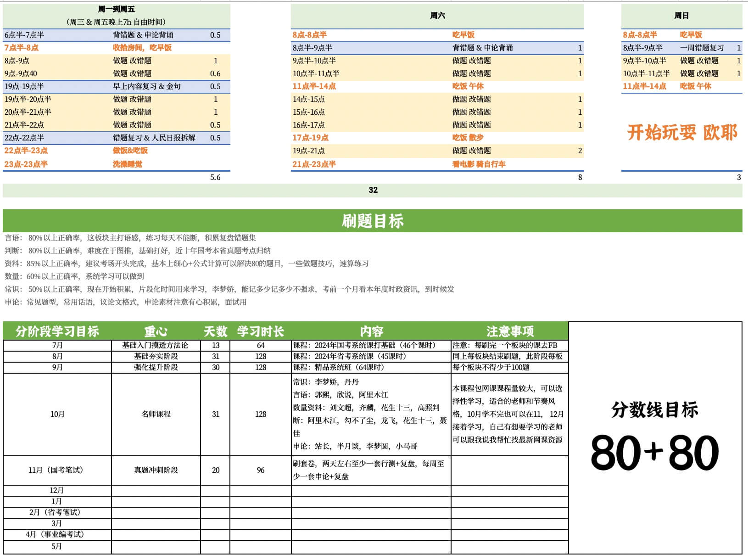This screenshot has width=748, height=560.
Task: Click the 周三 & 周五晚上7h 自由时间 note
Action: point(117,22)
